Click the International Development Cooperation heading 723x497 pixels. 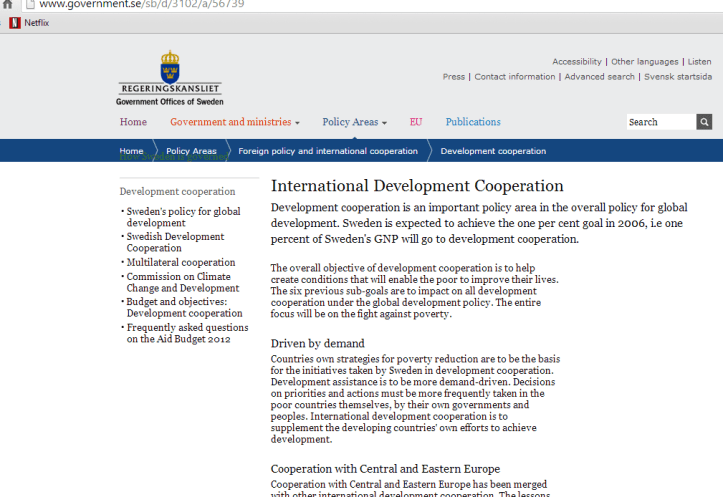(417, 186)
